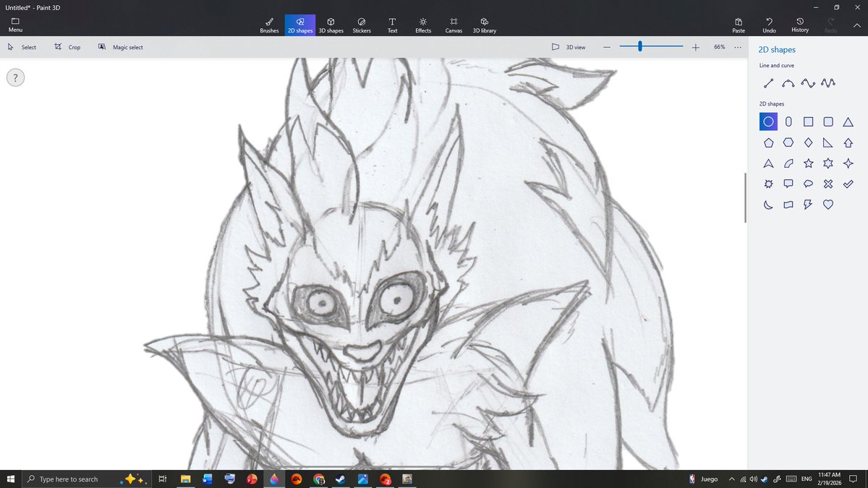The height and width of the screenshot is (488, 868).
Task: Select the Capsule shape
Action: click(788, 122)
